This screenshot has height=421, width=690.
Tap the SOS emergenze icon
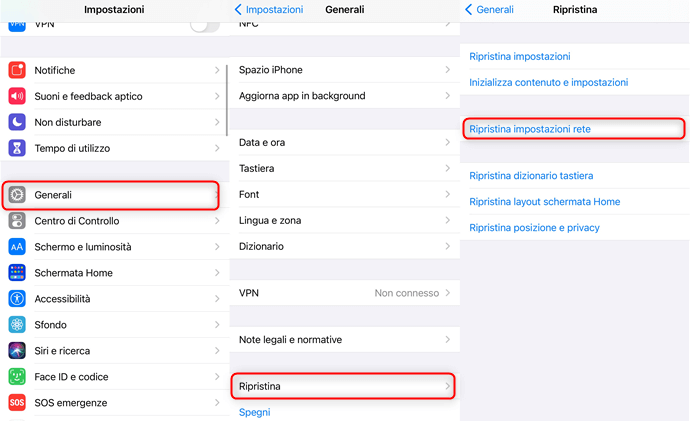click(17, 403)
